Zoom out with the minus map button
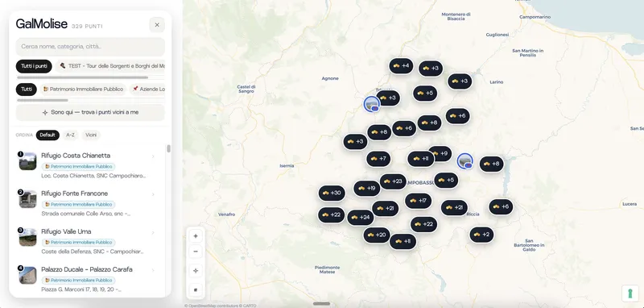644x308 pixels. coord(196,252)
